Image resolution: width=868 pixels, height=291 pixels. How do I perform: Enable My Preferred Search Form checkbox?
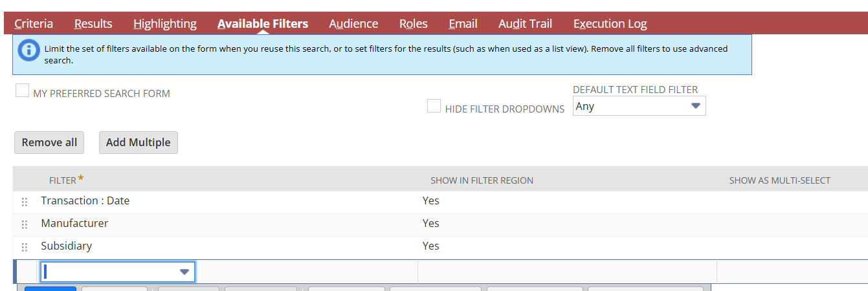tap(22, 91)
